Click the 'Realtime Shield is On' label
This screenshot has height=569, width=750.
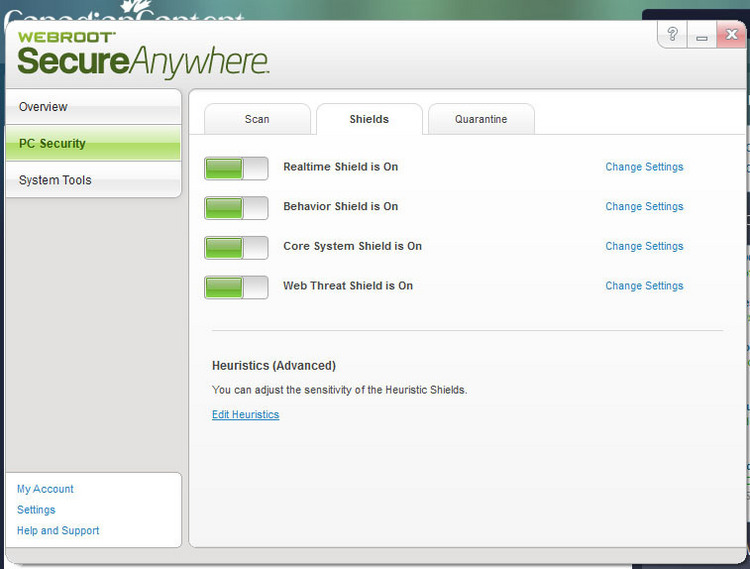[341, 167]
